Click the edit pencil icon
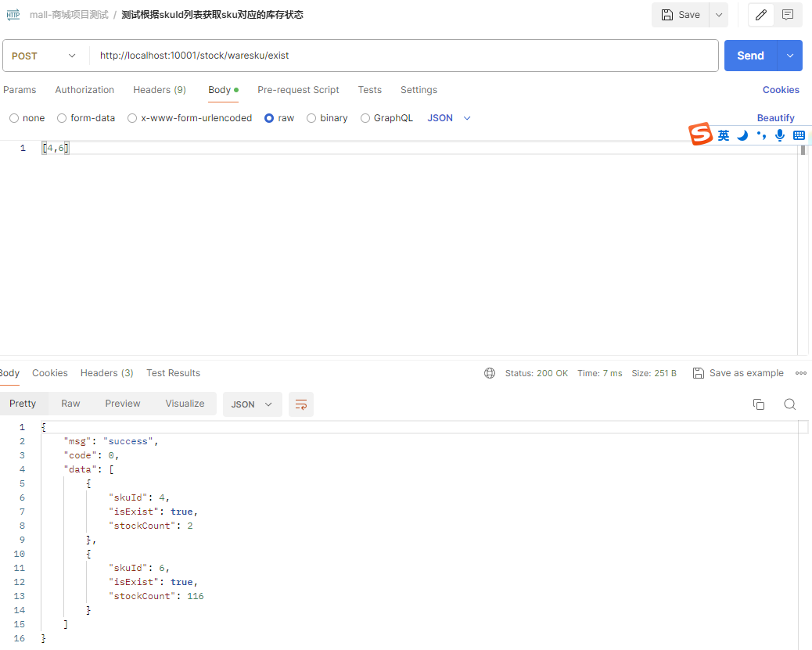The width and height of the screenshot is (812, 650). (761, 15)
